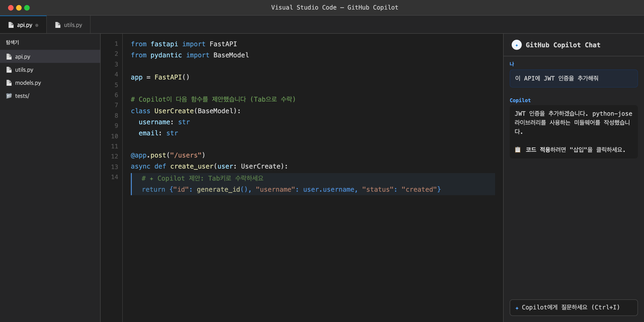Viewport: 644px width, 322px height.
Task: Click the green Copilot comment about Tab으로 수락
Action: pos(213,99)
